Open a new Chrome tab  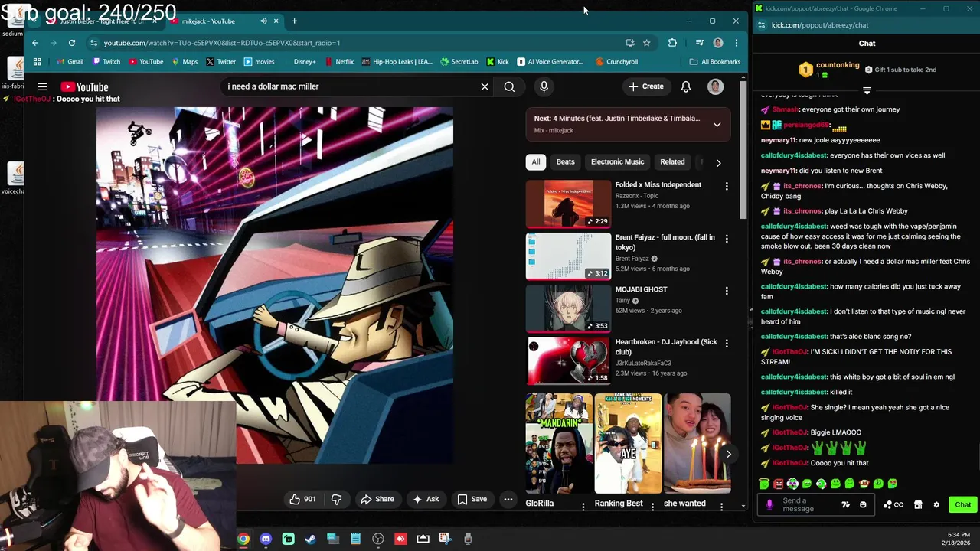click(294, 21)
